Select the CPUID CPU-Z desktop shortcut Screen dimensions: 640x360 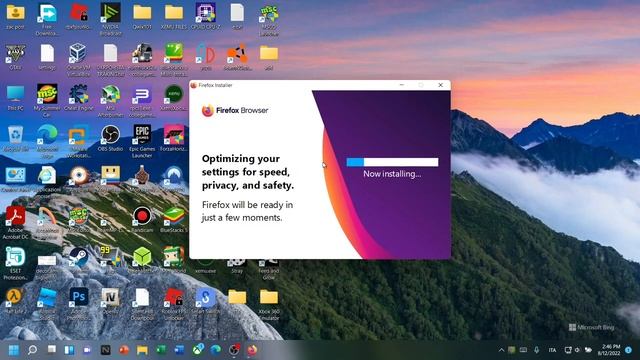[205, 16]
